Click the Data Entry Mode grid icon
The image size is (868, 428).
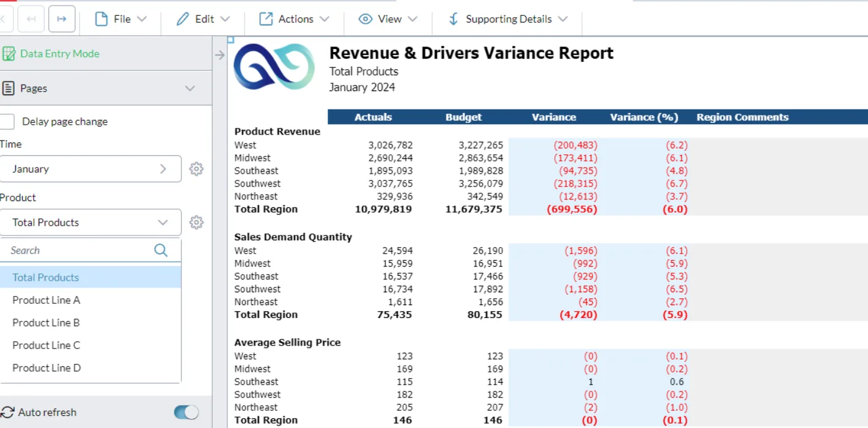pyautogui.click(x=9, y=54)
